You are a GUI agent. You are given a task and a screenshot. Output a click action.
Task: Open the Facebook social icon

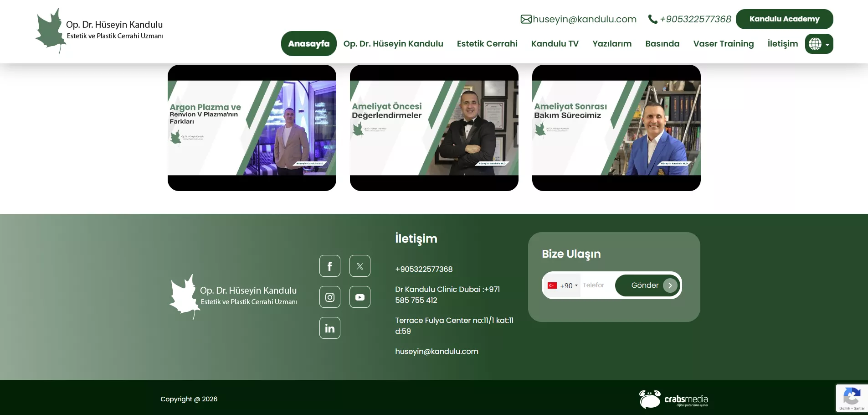point(329,266)
